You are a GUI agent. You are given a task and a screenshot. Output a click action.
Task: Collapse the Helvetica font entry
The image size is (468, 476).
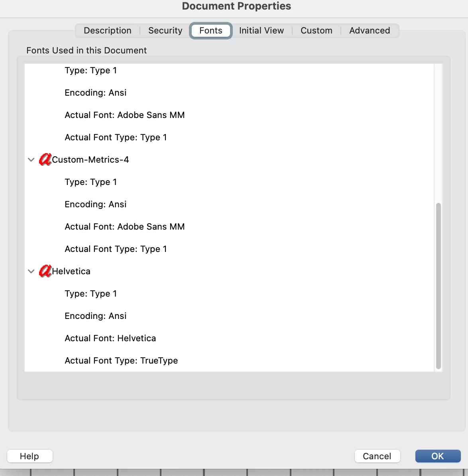31,271
